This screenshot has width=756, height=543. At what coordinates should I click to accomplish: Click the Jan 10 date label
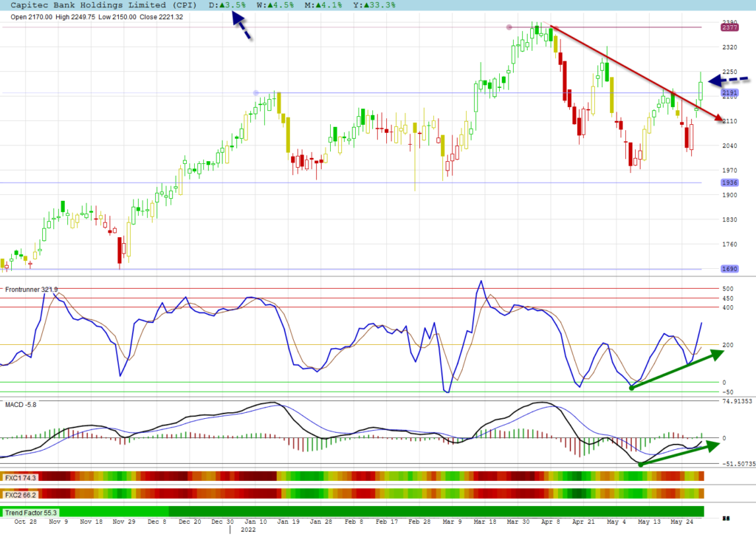[x=255, y=522]
